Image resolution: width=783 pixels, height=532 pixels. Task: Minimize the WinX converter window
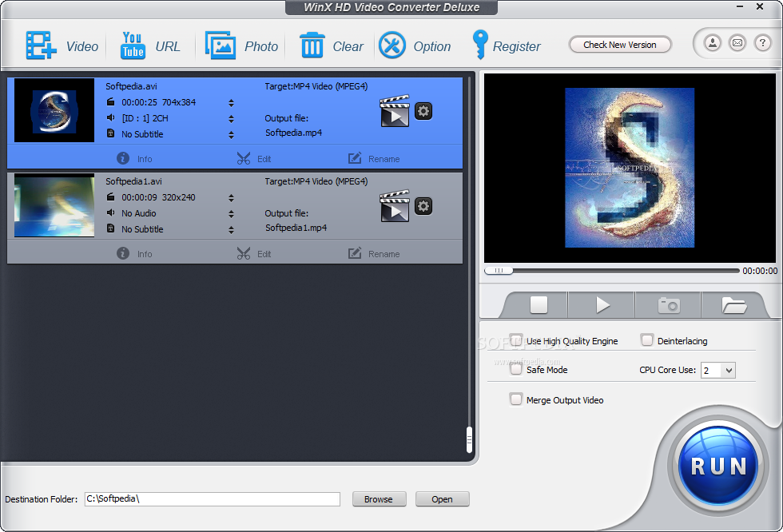click(x=740, y=7)
